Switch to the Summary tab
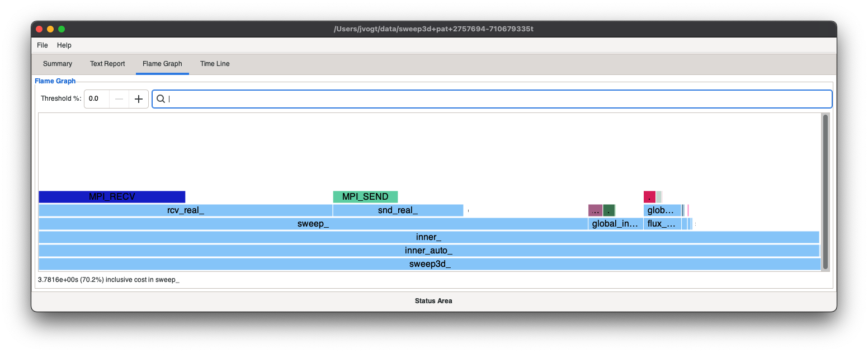 pyautogui.click(x=58, y=64)
